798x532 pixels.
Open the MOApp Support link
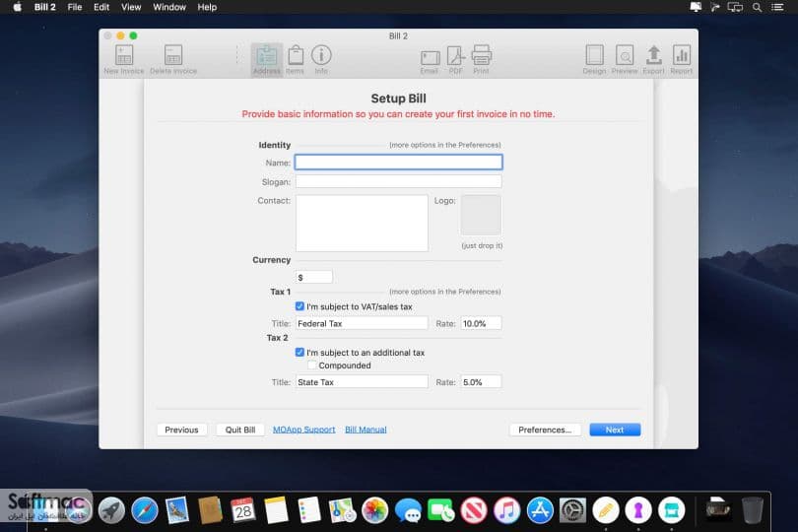point(303,430)
